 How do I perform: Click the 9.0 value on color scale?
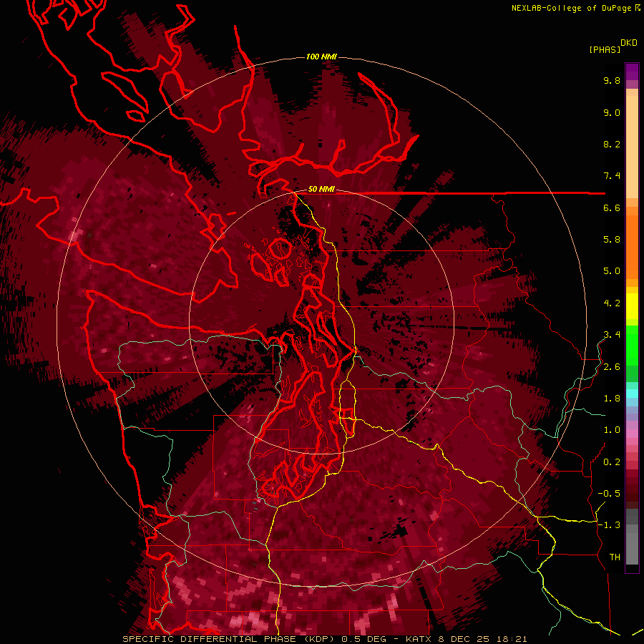[612, 112]
